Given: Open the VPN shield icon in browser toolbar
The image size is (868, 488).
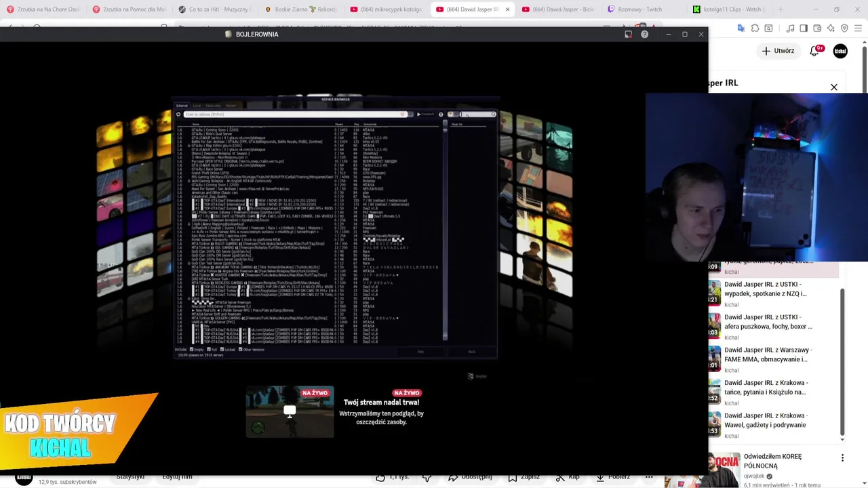Looking at the screenshot, I should 844,28.
